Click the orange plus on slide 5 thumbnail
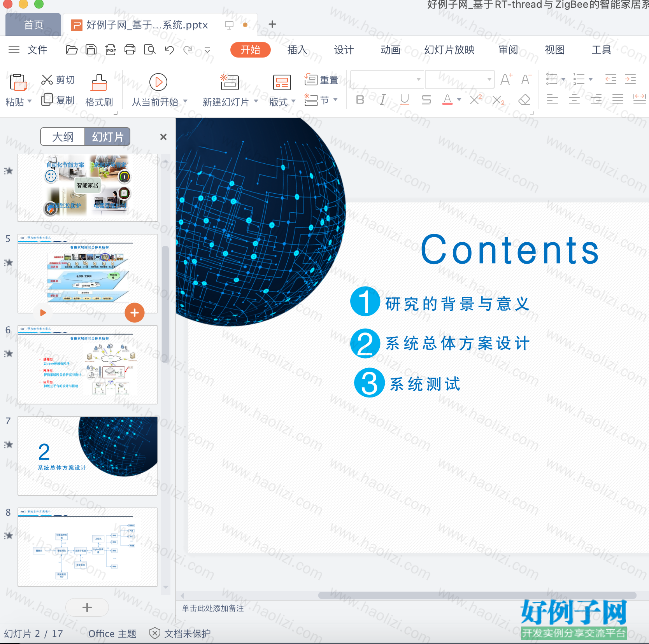 point(135,313)
